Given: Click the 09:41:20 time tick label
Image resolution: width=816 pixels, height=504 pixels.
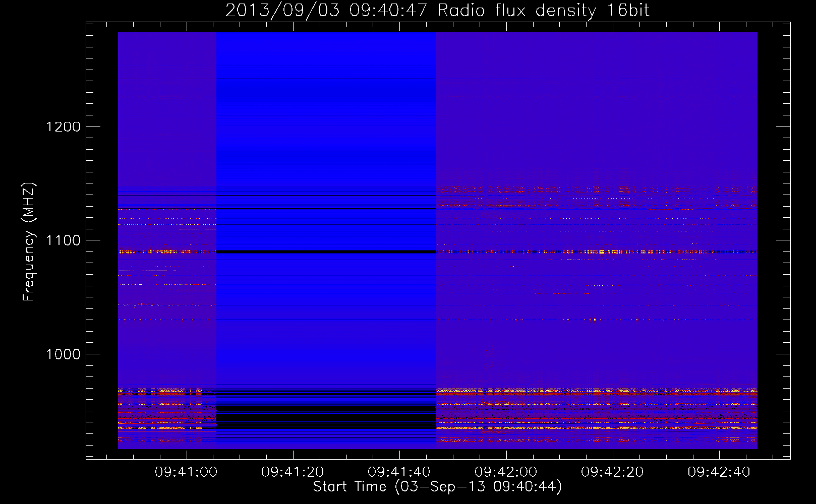Looking at the screenshot, I should click(x=293, y=472).
